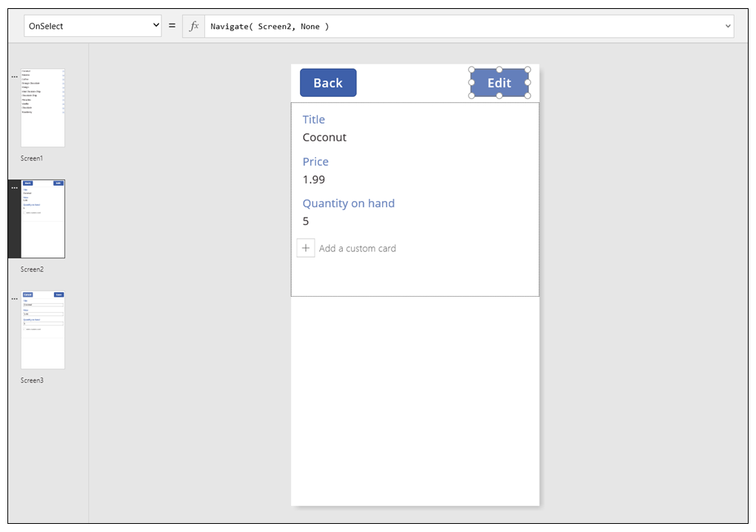Click the plus icon beside Add a custom card
The image size is (756, 532).
306,248
